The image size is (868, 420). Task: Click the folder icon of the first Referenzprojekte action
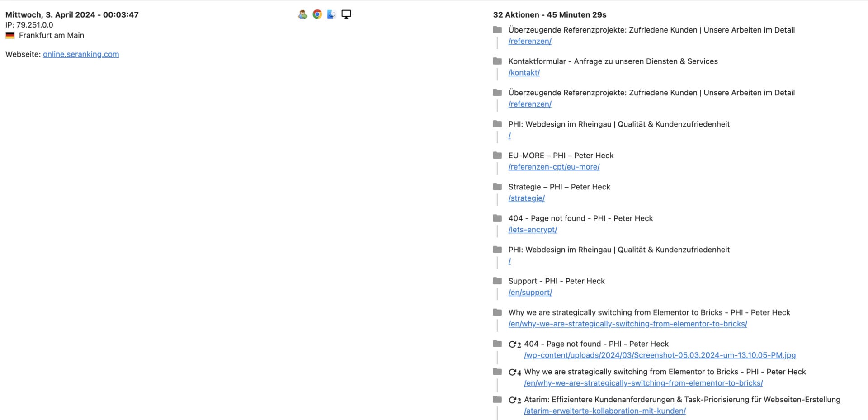coord(498,30)
